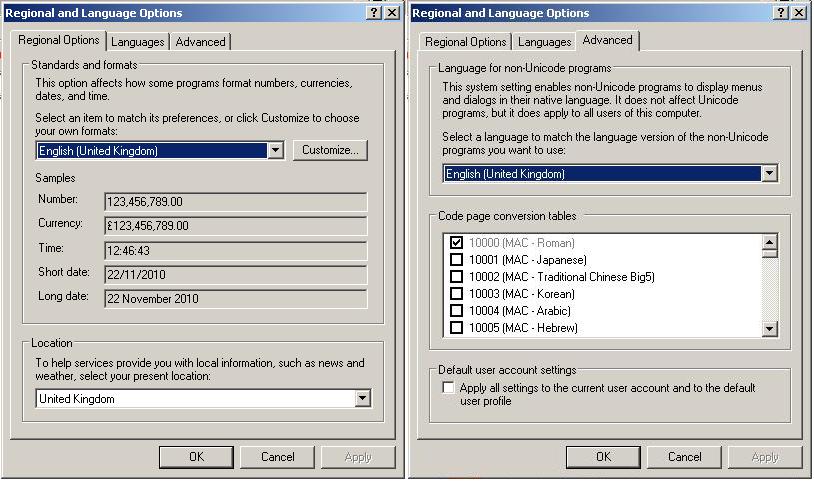This screenshot has height=481, width=814.
Task: Select Regional Options tab in right dialog
Action: [x=465, y=42]
